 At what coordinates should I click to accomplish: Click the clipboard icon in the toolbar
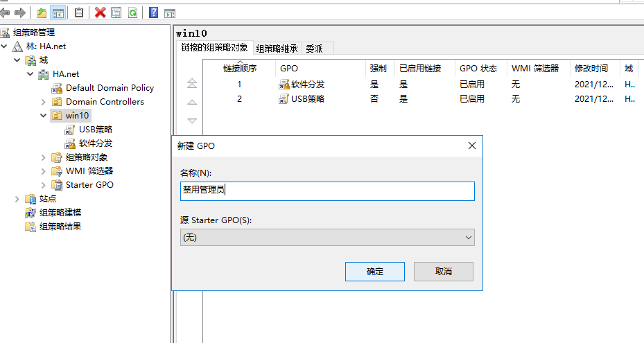click(79, 12)
